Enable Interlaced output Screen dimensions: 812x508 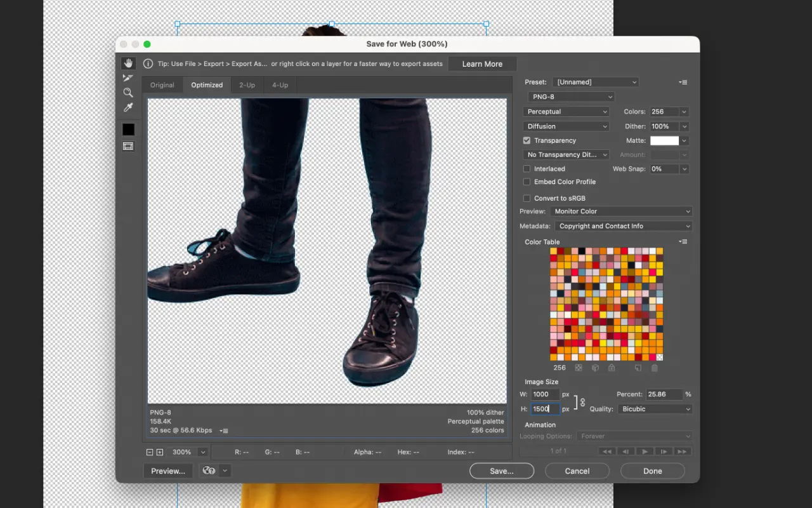click(x=527, y=168)
